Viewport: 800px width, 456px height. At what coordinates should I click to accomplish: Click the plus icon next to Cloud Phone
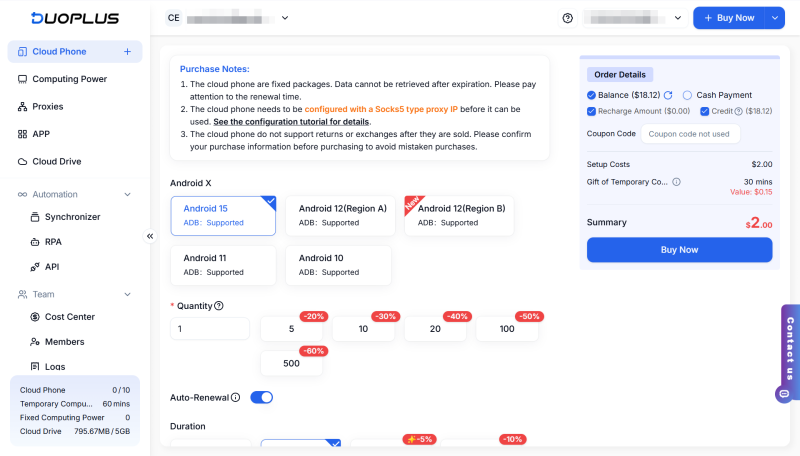pyautogui.click(x=127, y=51)
